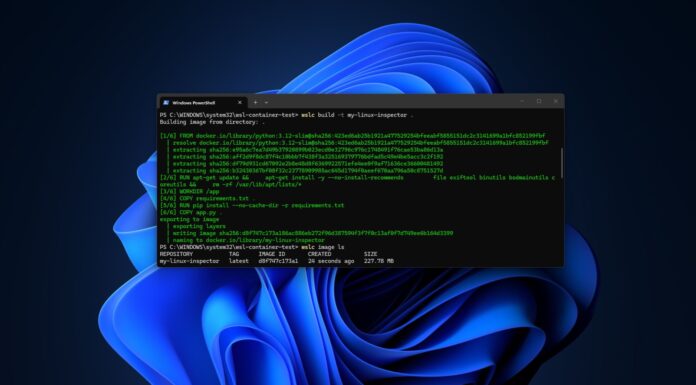Click the 'resolve docker.io/library/python' line
The width and height of the screenshot is (696, 385).
coord(360,143)
